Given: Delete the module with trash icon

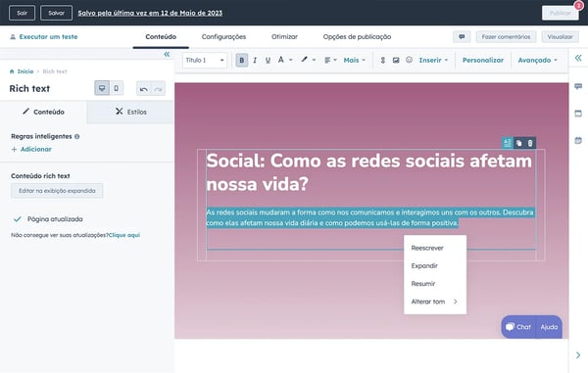Looking at the screenshot, I should pos(530,143).
